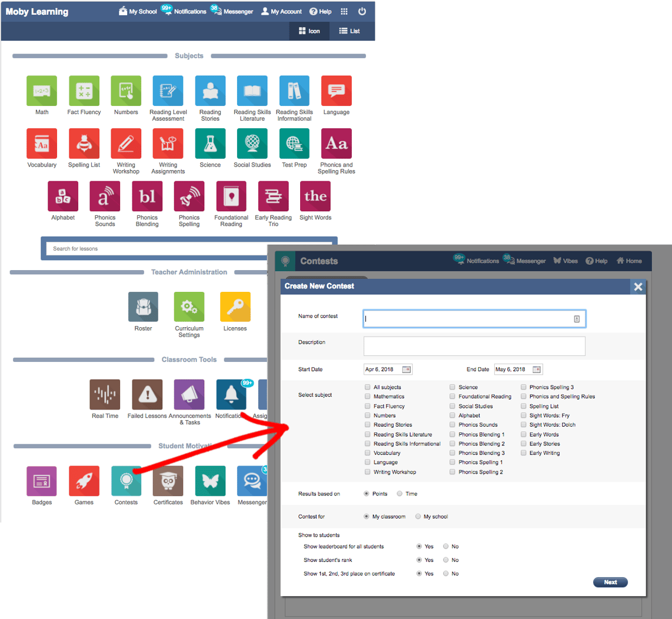This screenshot has width=672, height=619.
Task: Open the Badges icon
Action: click(42, 481)
